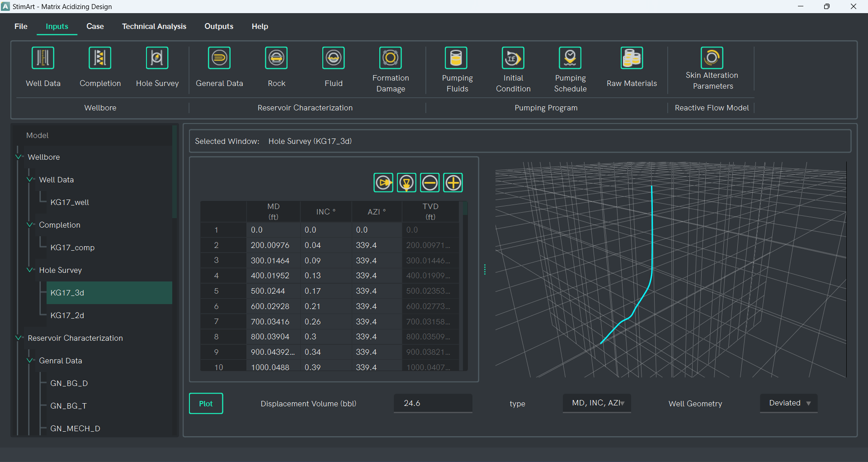
Task: Open the Well Geometry Deviated dropdown
Action: (789, 403)
